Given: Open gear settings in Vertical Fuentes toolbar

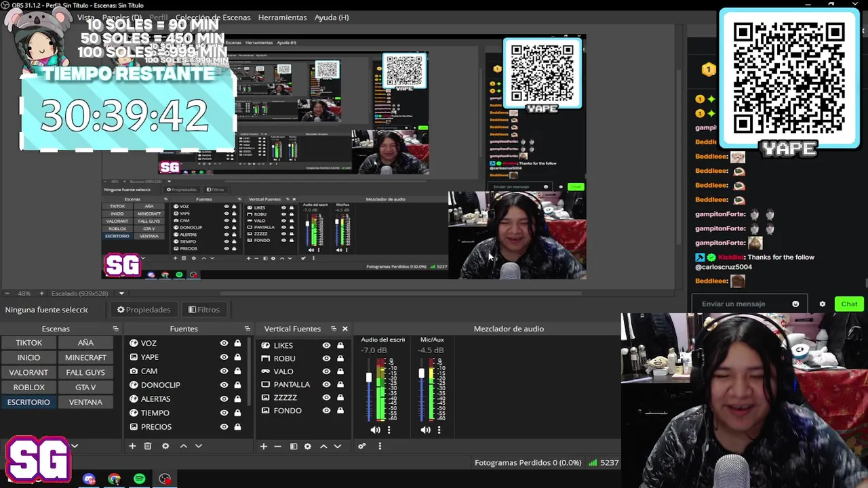Looking at the screenshot, I should [x=308, y=446].
